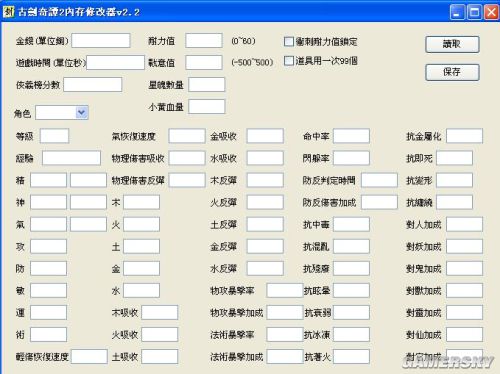The width and height of the screenshot is (500, 374).
Task: Focus the 抗中毒 field
Action: tap(351, 224)
